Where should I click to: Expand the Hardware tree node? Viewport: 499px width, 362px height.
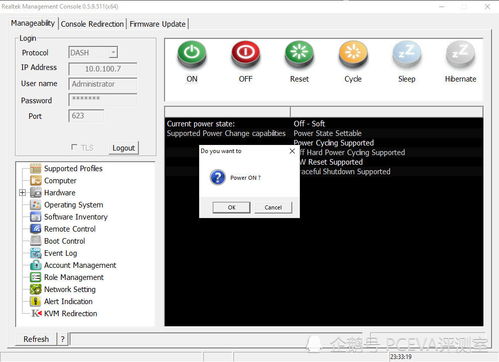(x=22, y=193)
